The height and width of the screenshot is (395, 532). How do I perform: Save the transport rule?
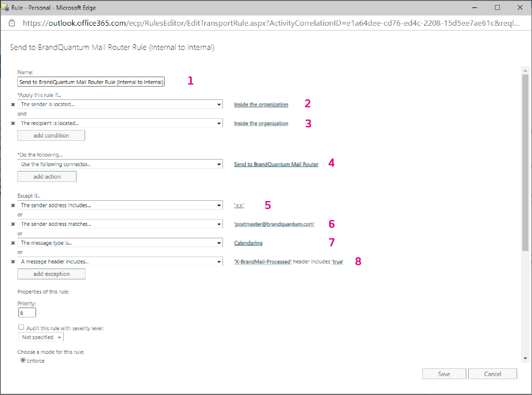click(x=444, y=374)
